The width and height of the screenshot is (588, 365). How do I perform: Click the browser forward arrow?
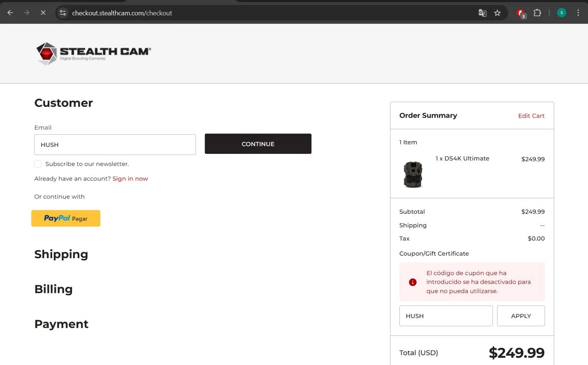[x=27, y=13]
